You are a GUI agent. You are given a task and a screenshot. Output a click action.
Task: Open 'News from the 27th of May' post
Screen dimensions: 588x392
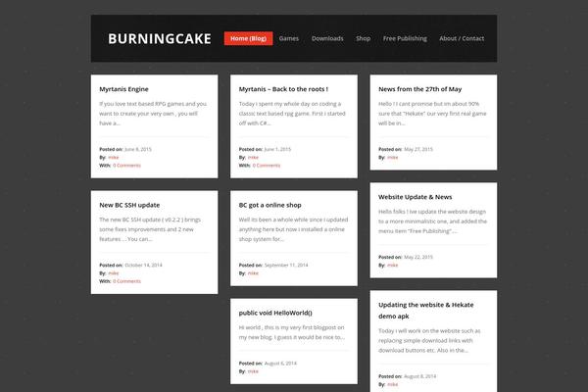(420, 89)
